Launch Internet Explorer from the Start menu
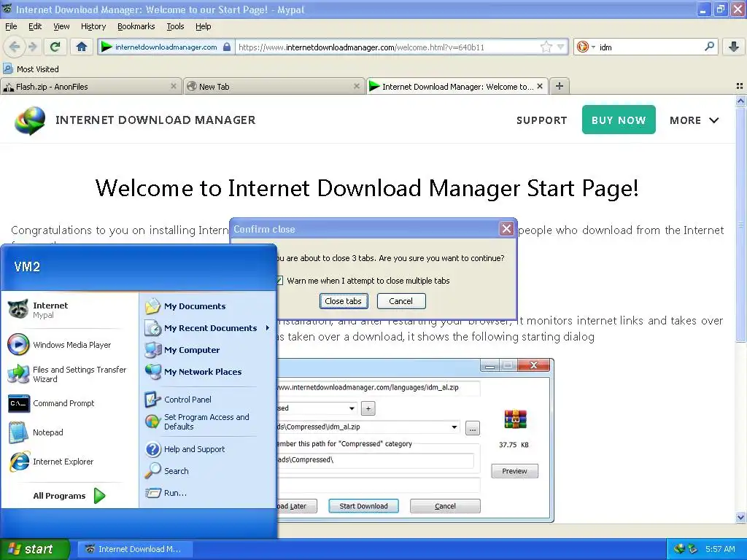 (69, 462)
